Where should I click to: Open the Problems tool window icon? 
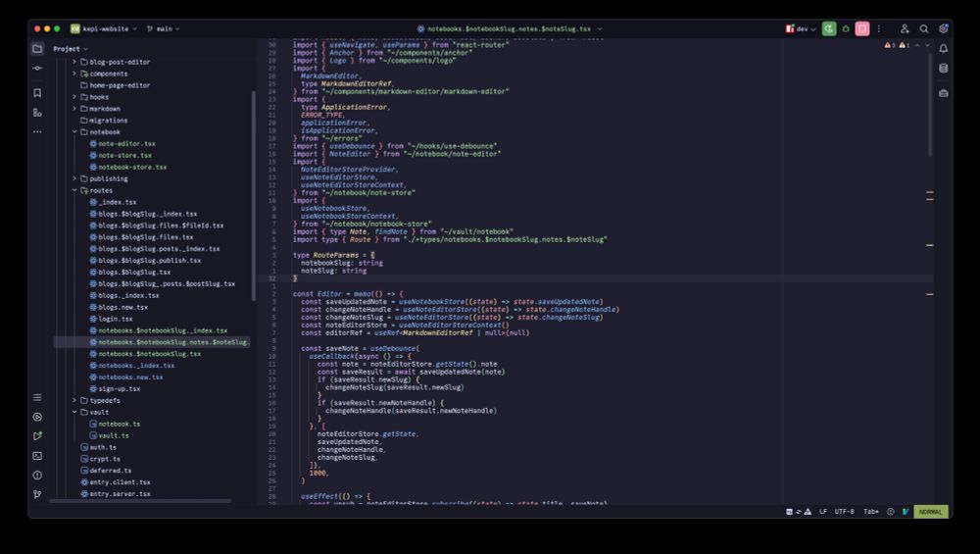pos(37,476)
